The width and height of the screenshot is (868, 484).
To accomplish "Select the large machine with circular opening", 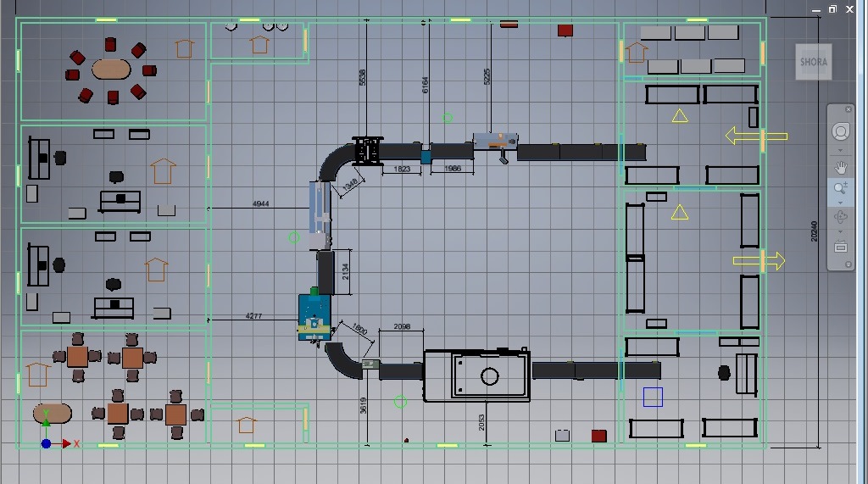I will coord(478,375).
